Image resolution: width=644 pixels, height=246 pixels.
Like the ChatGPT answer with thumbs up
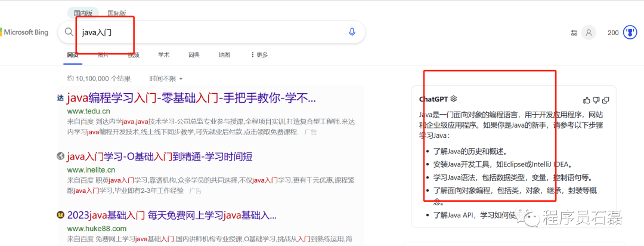pyautogui.click(x=587, y=100)
